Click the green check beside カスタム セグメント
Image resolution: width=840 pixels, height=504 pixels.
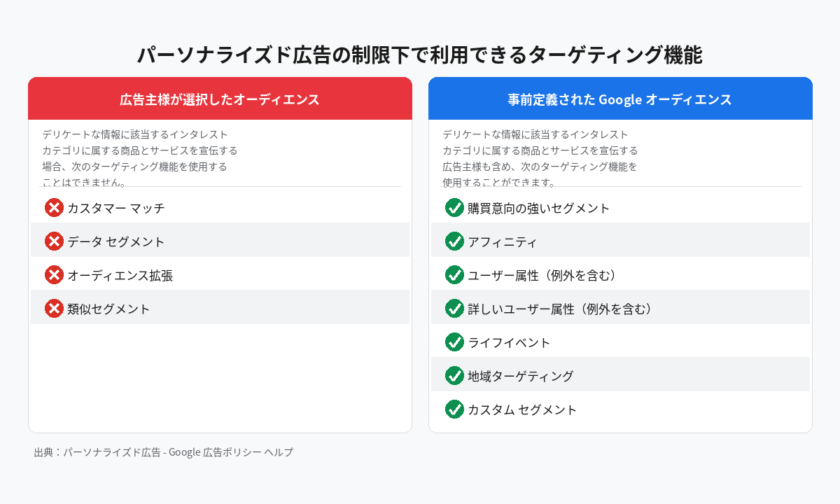pyautogui.click(x=454, y=409)
